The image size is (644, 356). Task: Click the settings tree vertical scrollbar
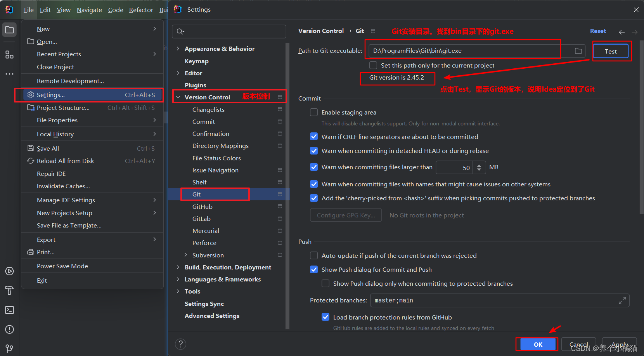click(x=287, y=186)
